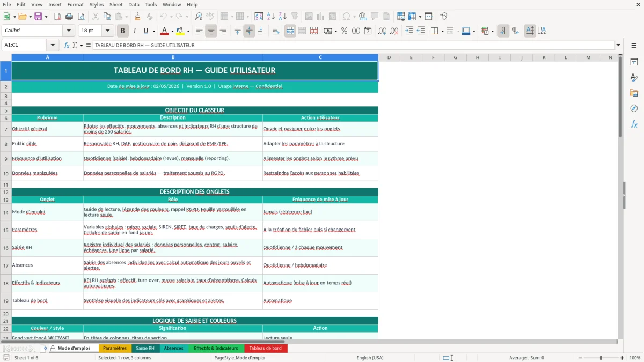Open Find & Replace
Image resolution: width=644 pixels, height=362 pixels.
pyautogui.click(x=199, y=17)
